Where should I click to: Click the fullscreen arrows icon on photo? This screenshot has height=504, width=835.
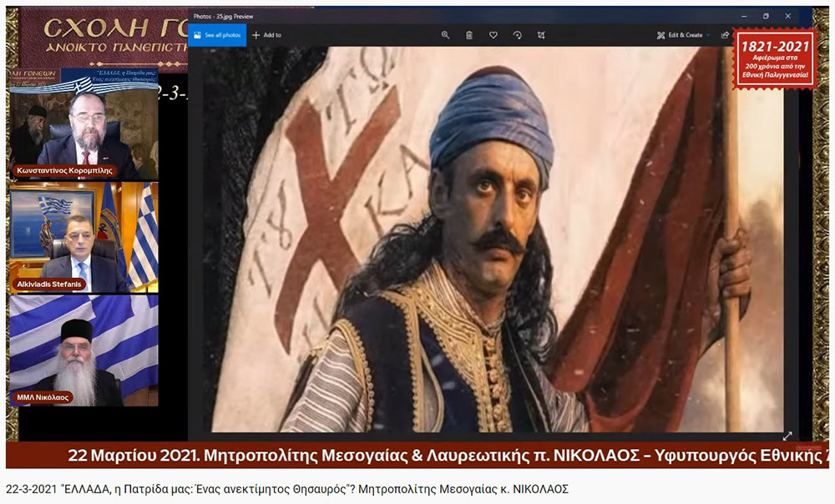pyautogui.click(x=787, y=436)
